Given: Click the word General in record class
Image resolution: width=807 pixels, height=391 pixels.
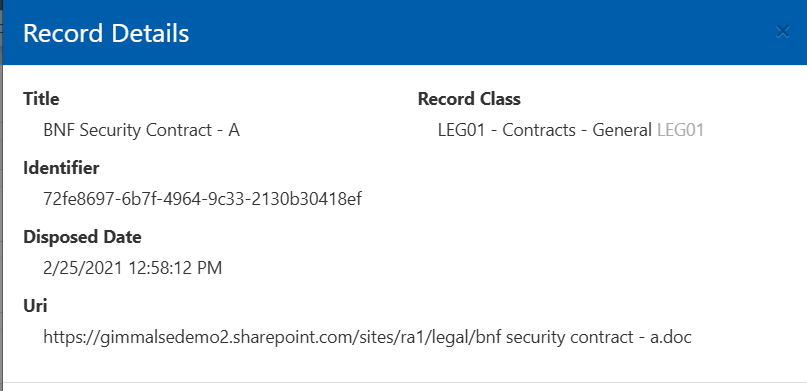Looking at the screenshot, I should point(622,130).
